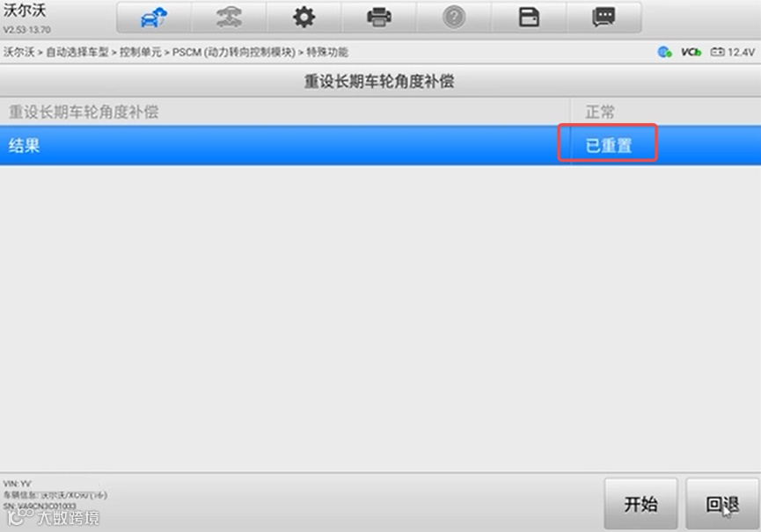Image resolution: width=761 pixels, height=532 pixels.
Task: Open PSCM (动力转向控制模块) breadcrumb item
Action: (x=234, y=52)
